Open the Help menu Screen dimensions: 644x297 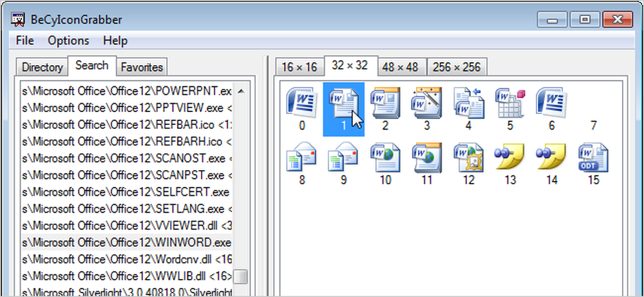[x=115, y=40]
